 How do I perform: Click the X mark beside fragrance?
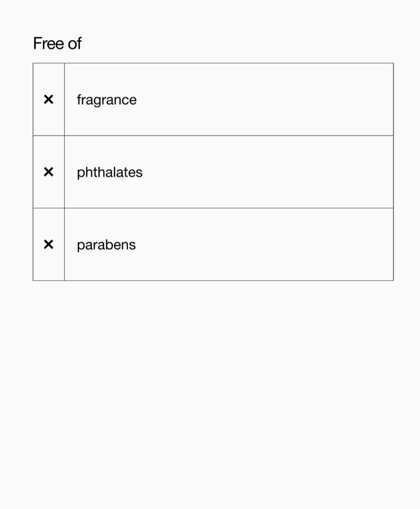click(x=48, y=99)
